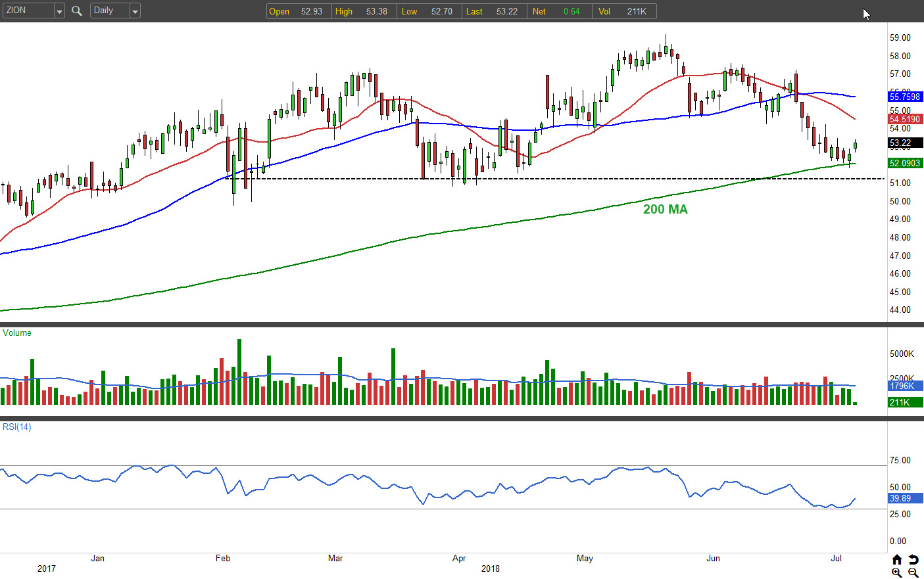Click the green 200 MA annotation text
Viewport: 924px width, 579px height.
click(x=665, y=209)
